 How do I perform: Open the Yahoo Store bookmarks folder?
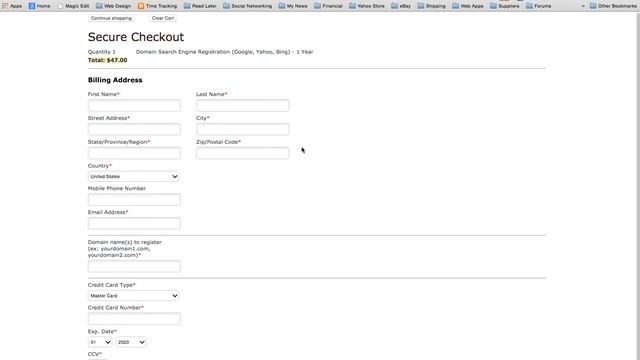[367, 6]
